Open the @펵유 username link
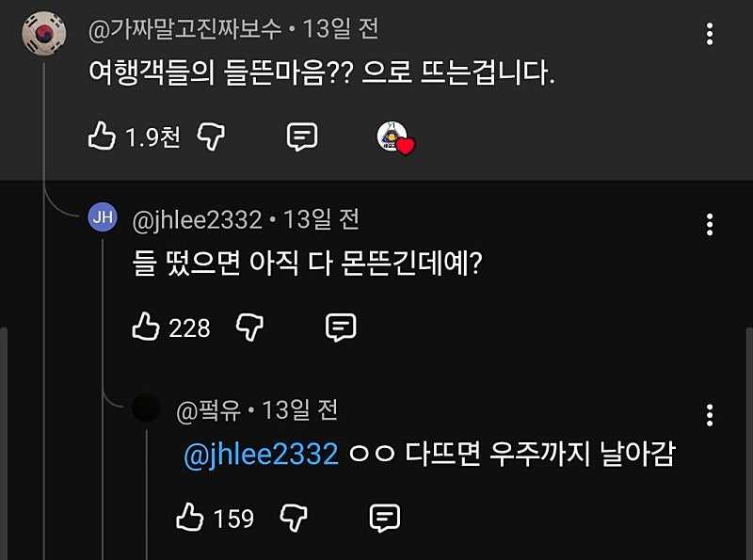 pyautogui.click(x=208, y=410)
